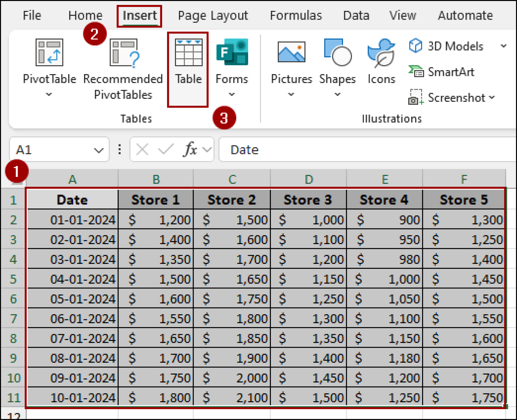Expand the Shapes dropdown arrow
Image resolution: width=517 pixels, height=420 pixels.
pyautogui.click(x=338, y=94)
